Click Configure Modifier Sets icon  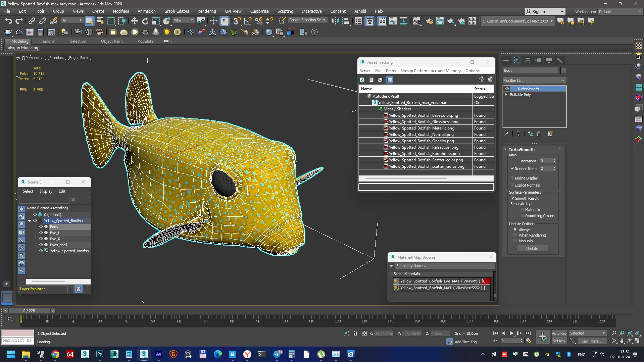550,134
